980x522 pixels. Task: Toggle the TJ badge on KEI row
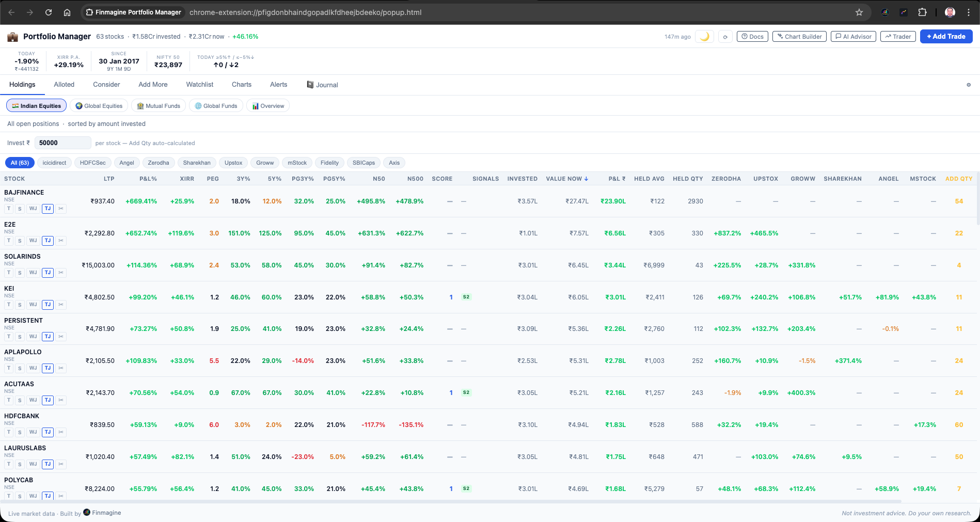[x=47, y=305]
